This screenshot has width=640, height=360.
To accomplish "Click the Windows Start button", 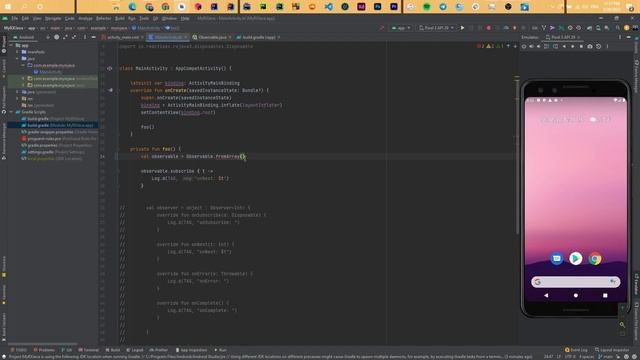I will [8, 7].
